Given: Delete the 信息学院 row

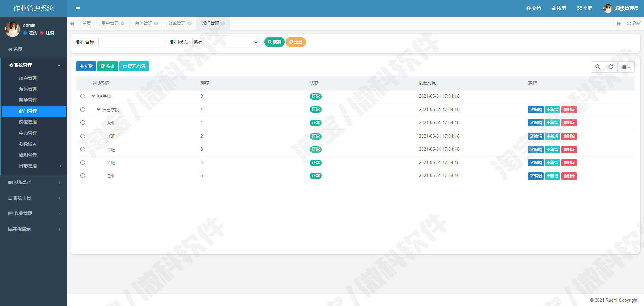Looking at the screenshot, I should (x=569, y=110).
